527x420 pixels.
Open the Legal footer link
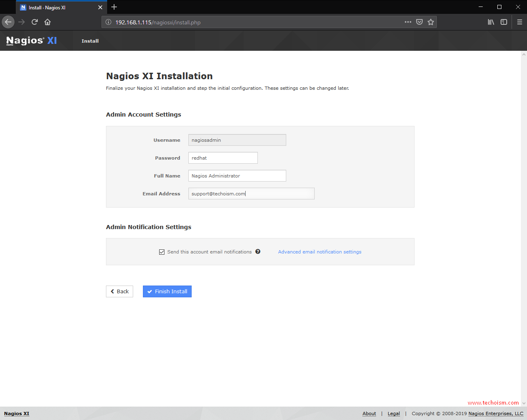(394, 414)
